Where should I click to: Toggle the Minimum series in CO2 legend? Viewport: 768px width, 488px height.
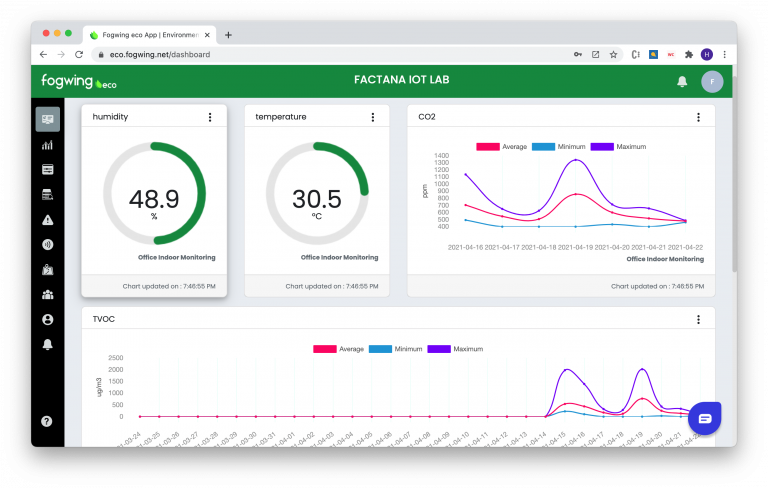click(x=558, y=146)
